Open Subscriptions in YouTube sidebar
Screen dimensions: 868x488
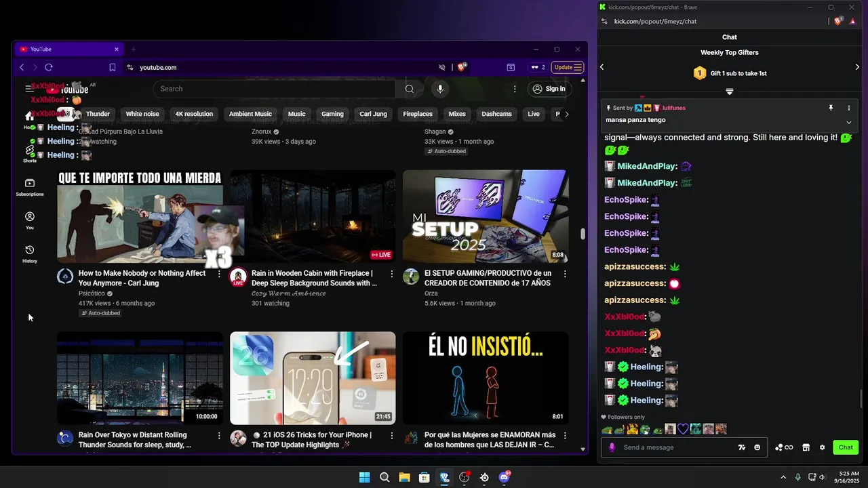(x=30, y=187)
